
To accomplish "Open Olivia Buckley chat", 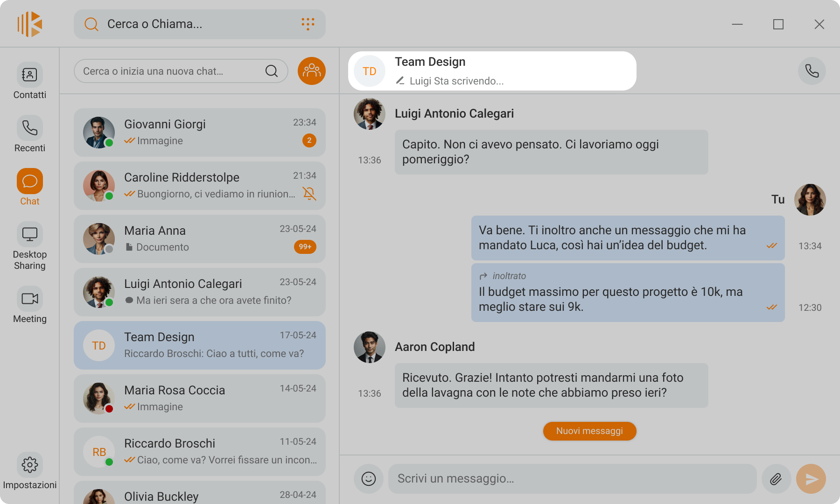I will pos(200,492).
